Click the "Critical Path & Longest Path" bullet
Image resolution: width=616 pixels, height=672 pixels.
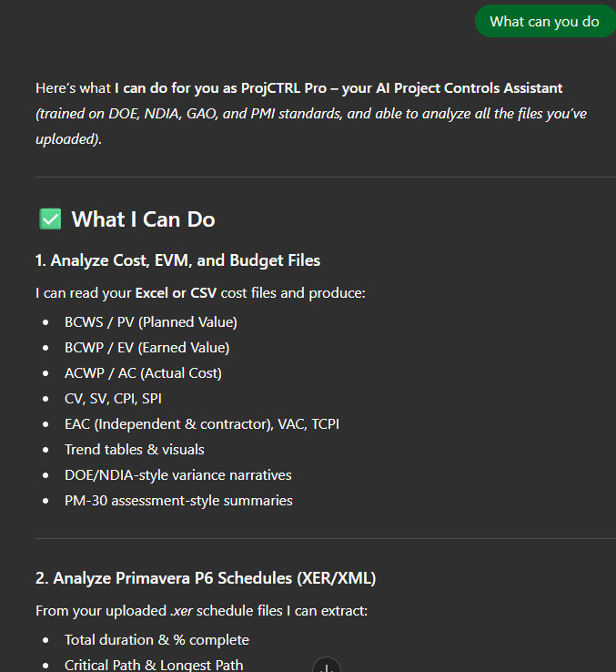pyautogui.click(x=154, y=665)
